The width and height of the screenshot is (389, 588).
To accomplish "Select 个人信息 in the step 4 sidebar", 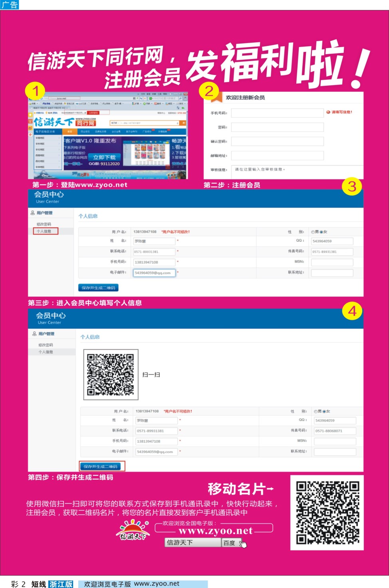I will point(46,352).
